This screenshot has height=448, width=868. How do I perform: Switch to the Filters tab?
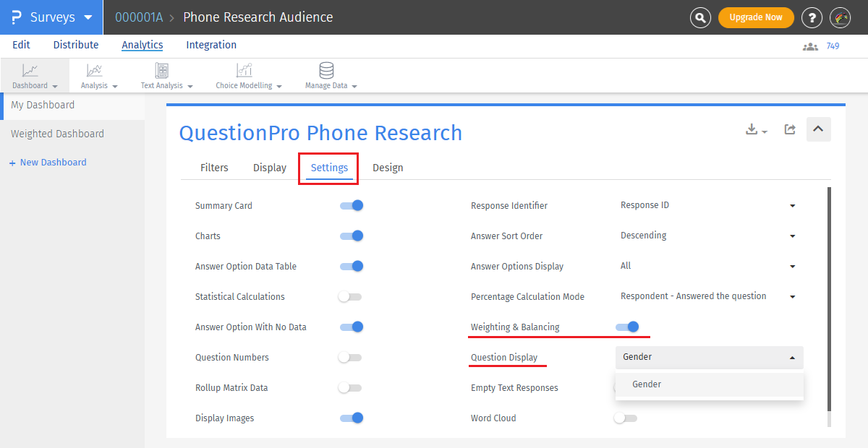coord(214,168)
